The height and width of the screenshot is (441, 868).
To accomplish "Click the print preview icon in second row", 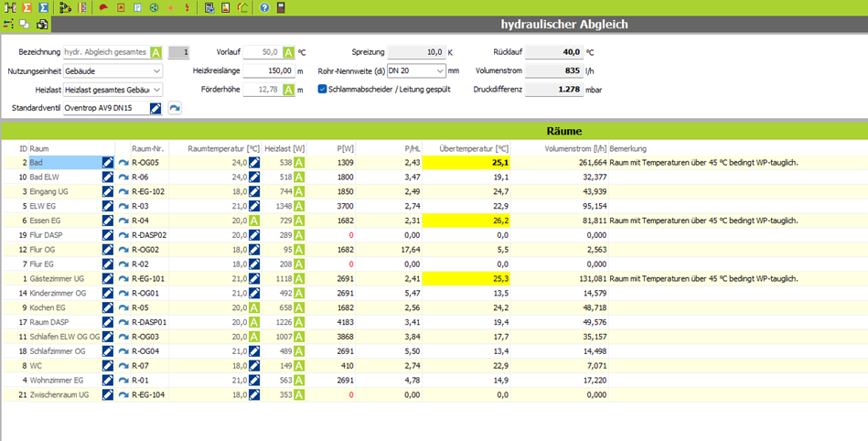I will pos(42,24).
